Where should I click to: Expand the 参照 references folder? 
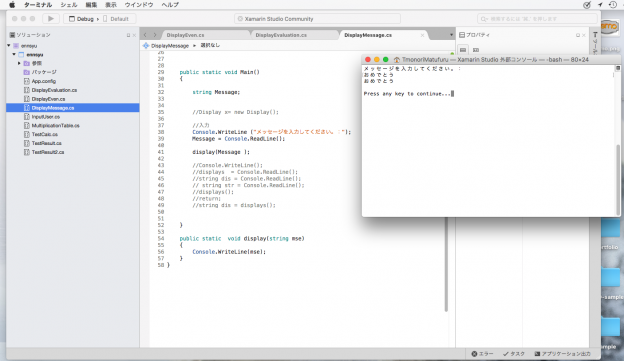(x=19, y=63)
